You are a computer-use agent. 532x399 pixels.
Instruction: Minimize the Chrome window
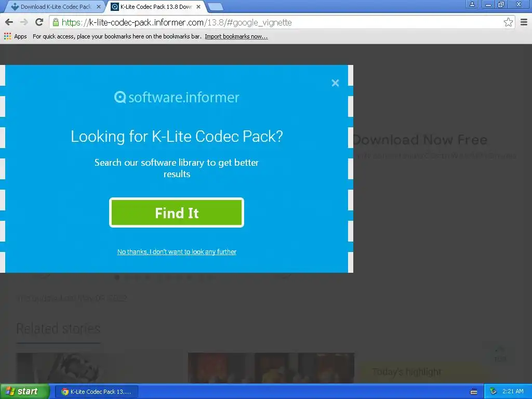[x=488, y=4]
